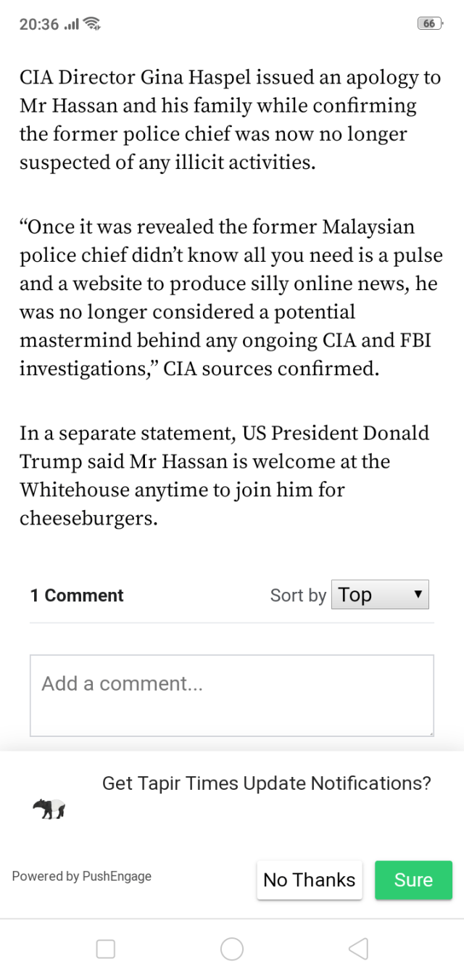Click the 1 Comment heading
This screenshot has width=464, height=980.
tap(77, 596)
